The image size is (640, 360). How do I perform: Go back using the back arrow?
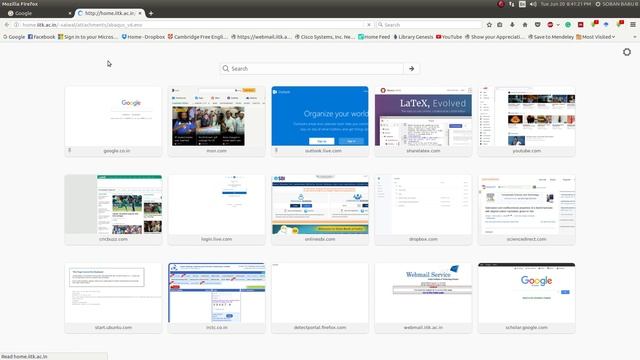coord(7,24)
